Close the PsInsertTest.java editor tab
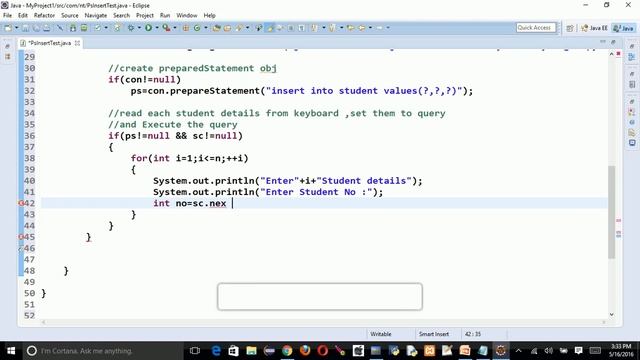This screenshot has width=640, height=360. click(77, 43)
